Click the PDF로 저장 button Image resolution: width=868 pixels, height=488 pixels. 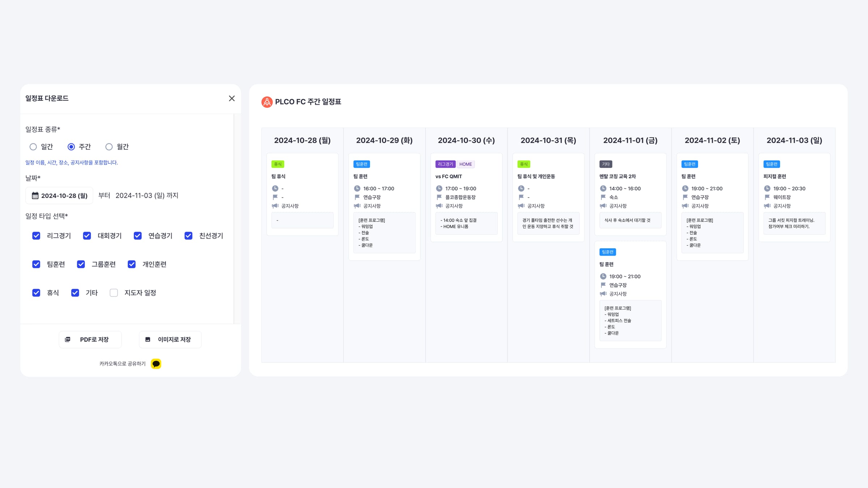(90, 339)
